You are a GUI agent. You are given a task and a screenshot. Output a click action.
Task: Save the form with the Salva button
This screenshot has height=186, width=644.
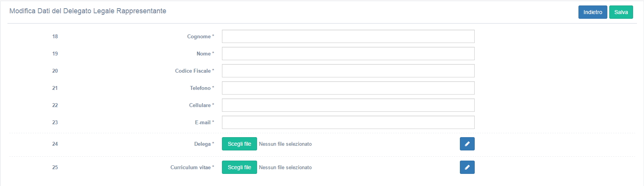click(621, 12)
